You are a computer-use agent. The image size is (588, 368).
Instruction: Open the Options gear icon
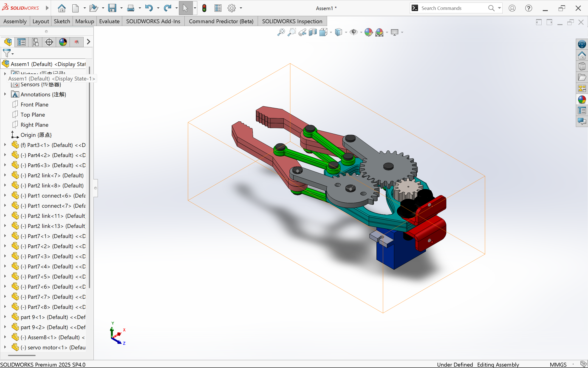tap(232, 8)
